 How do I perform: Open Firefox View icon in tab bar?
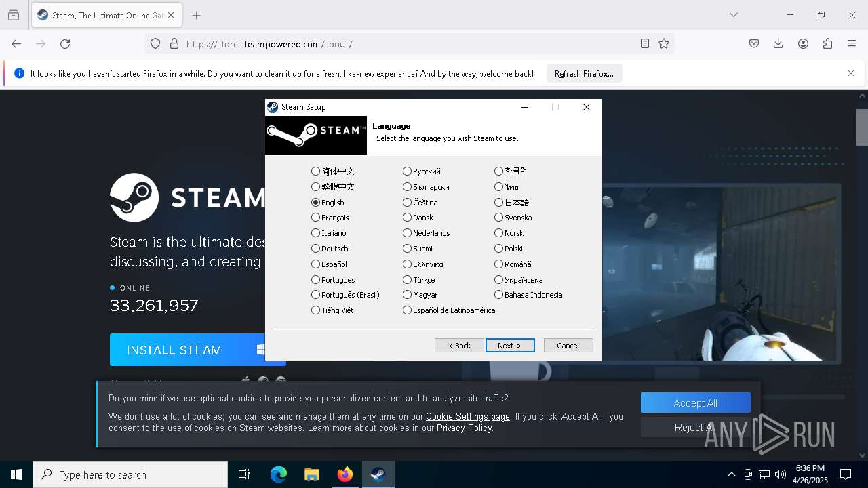(14, 15)
